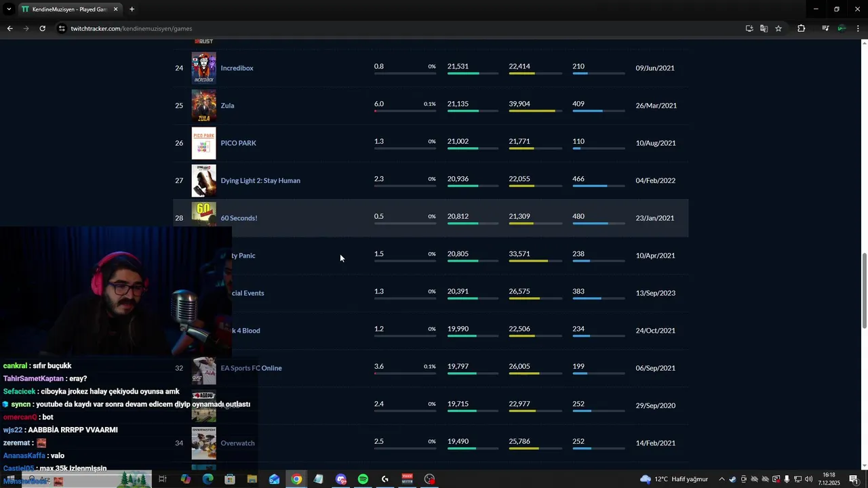Open the Chrome media control icon
Image resolution: width=868 pixels, height=488 pixels.
[825, 28]
